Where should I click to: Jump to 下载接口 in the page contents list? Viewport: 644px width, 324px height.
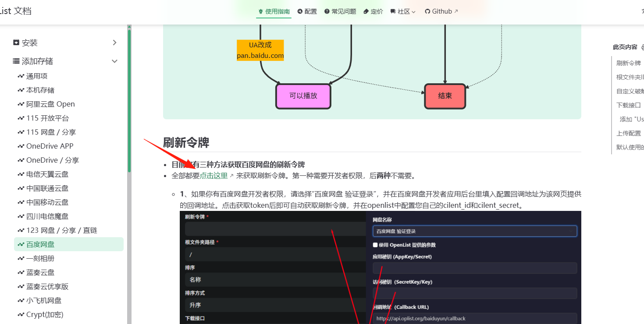(629, 105)
